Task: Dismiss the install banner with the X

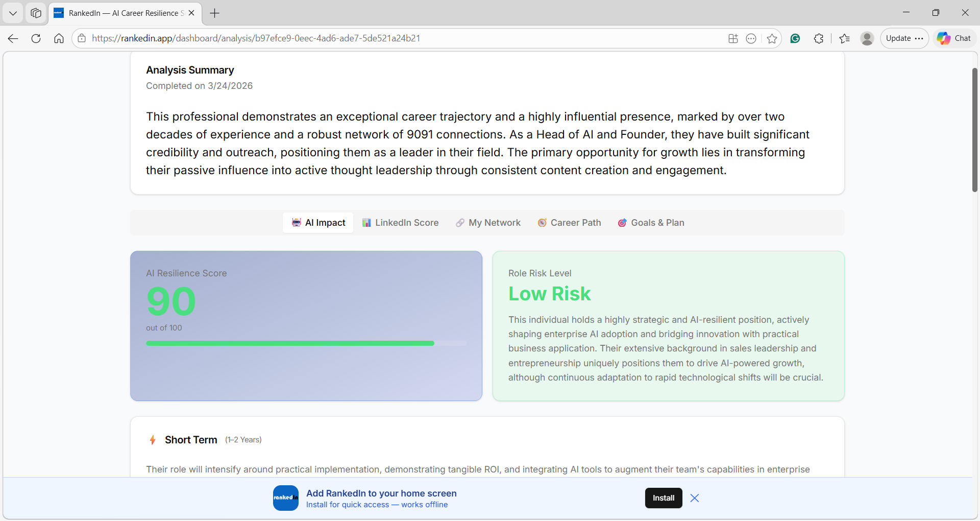Action: (x=695, y=498)
